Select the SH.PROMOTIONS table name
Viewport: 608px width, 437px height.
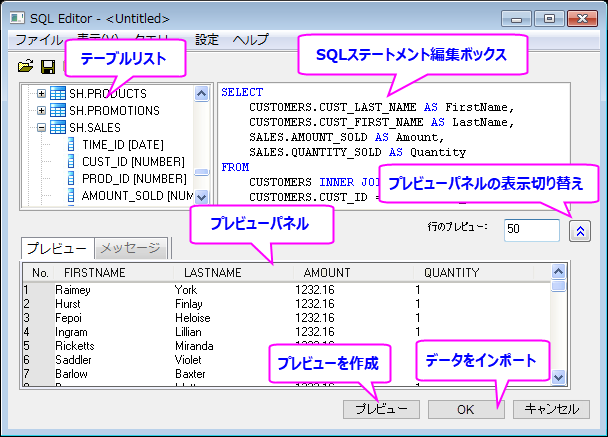tap(114, 111)
